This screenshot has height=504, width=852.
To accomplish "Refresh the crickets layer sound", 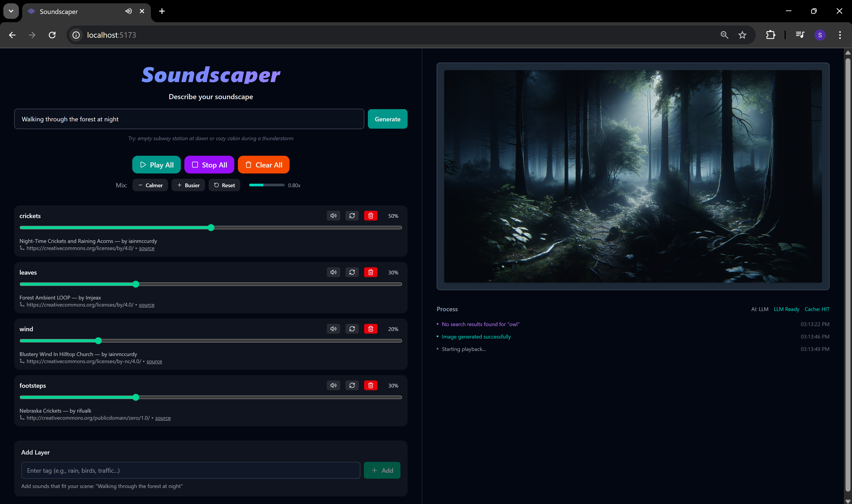I will (352, 216).
